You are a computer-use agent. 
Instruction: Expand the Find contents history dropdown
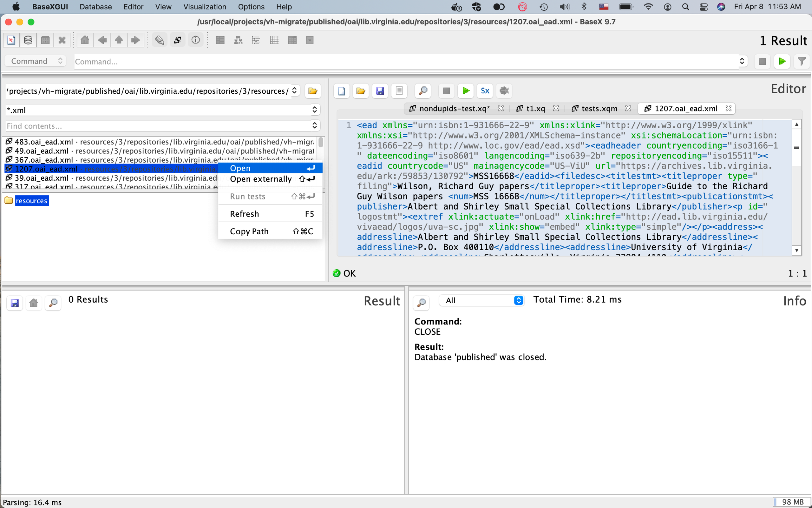coord(315,126)
